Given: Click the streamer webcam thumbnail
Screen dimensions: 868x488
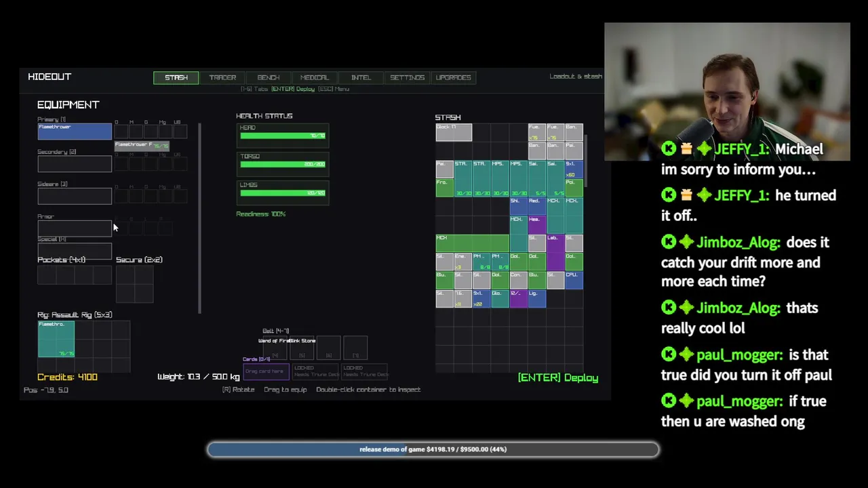Looking at the screenshot, I should pyautogui.click(x=727, y=91).
